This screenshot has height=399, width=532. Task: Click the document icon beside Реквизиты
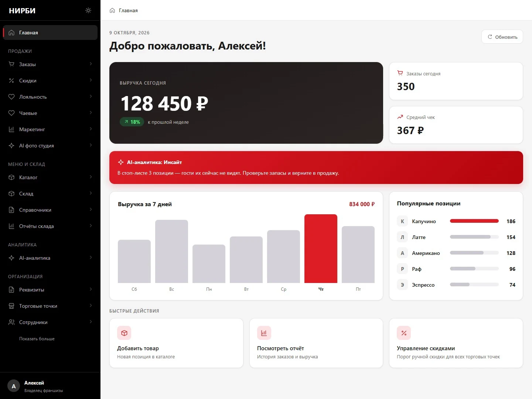click(x=11, y=290)
